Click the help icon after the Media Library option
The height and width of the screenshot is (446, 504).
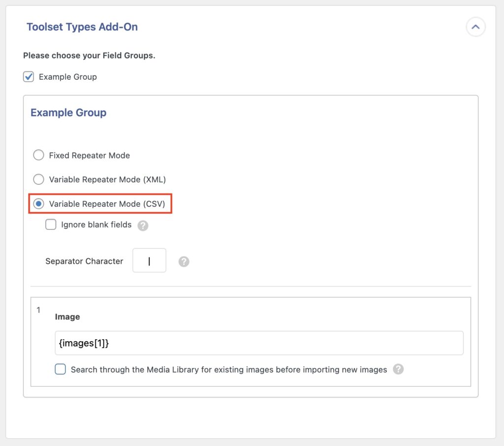pos(399,369)
